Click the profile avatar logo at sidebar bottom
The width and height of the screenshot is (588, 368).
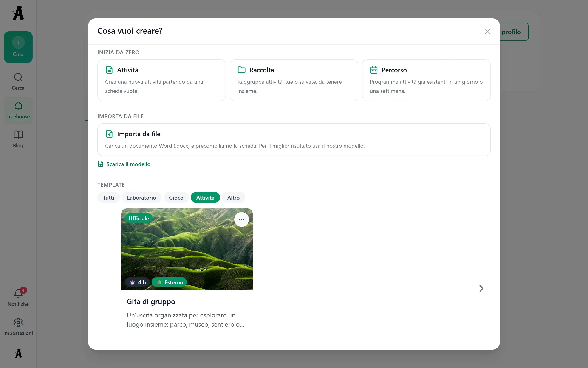click(18, 353)
